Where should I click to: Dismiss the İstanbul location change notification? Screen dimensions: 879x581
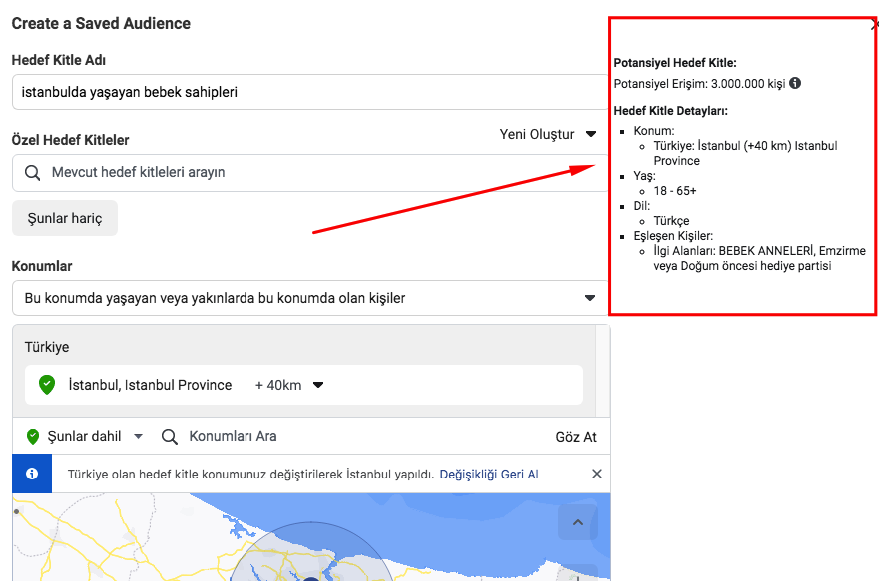[x=597, y=474]
